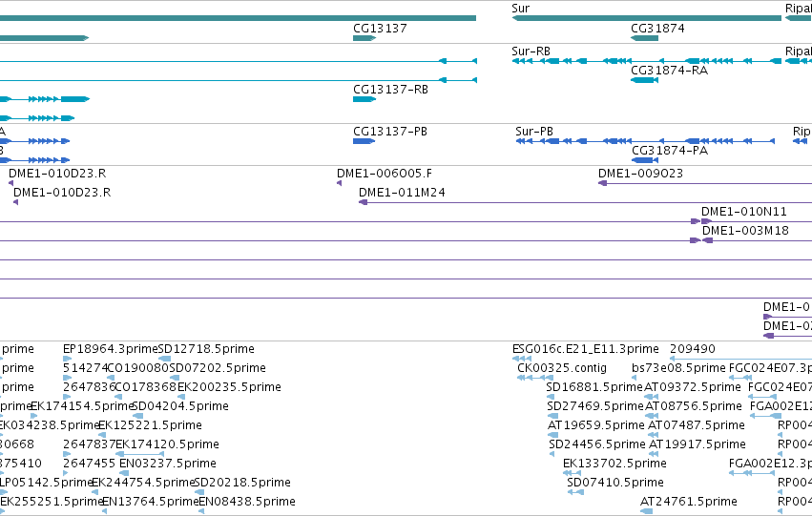Click the 2647836 EST label
This screenshot has width=812, height=516.
tap(89, 387)
